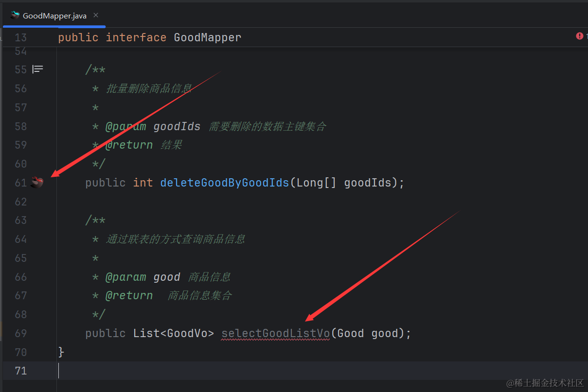Image resolution: width=588 pixels, height=392 pixels.
Task: Click the int return type on line 61
Action: 143,183
